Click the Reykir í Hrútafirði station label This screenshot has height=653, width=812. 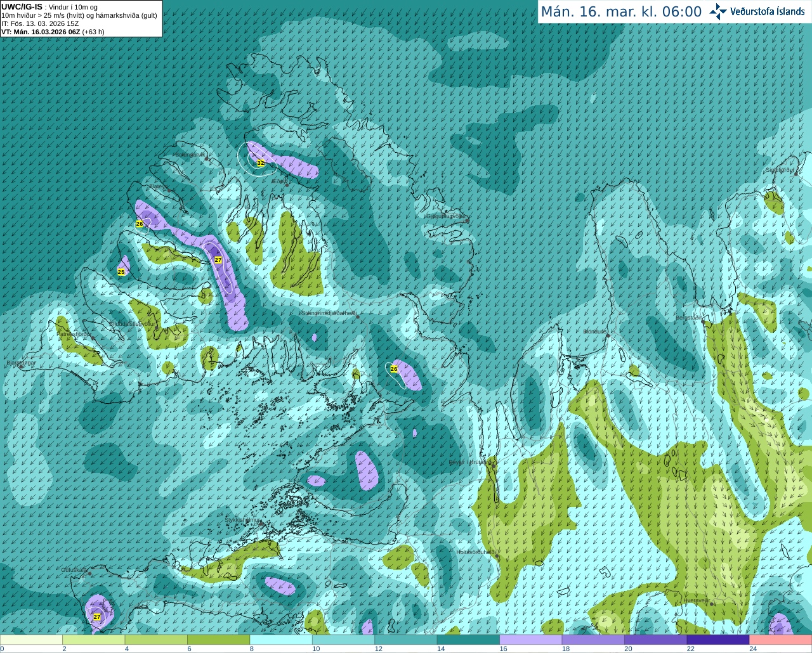471,462
